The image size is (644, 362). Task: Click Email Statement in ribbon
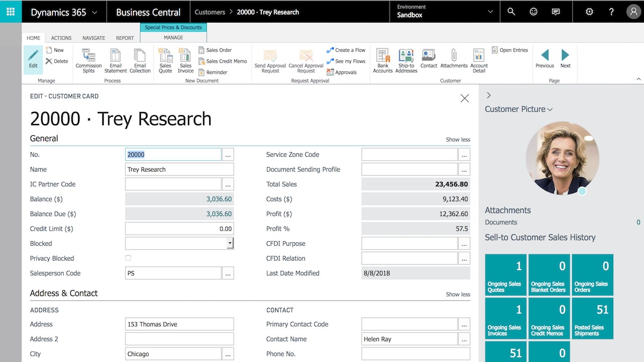pyautogui.click(x=116, y=61)
